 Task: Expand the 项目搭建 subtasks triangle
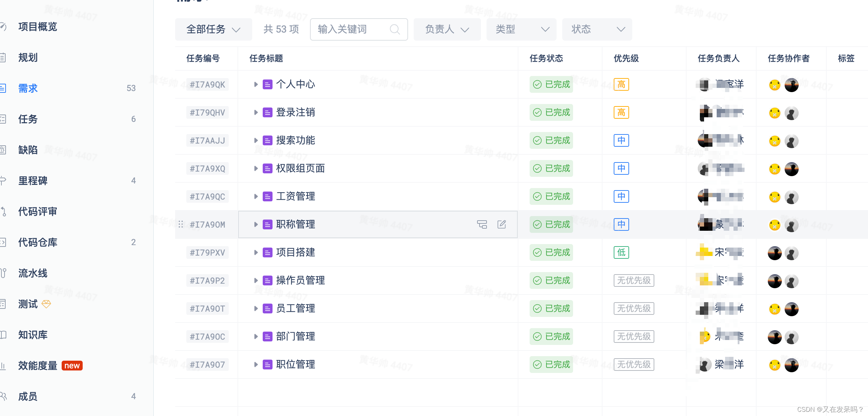256,252
